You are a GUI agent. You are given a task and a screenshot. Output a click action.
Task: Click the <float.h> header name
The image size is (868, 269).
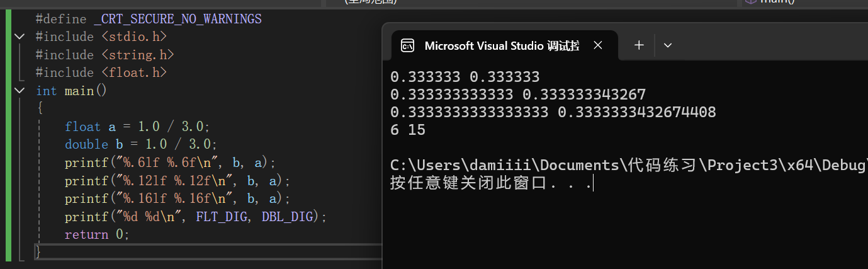[133, 72]
